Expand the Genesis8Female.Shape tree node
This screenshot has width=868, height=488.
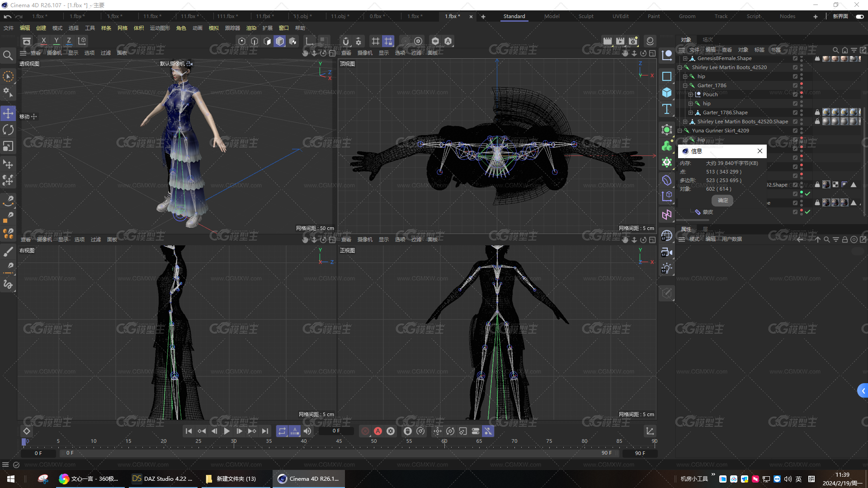coord(685,58)
